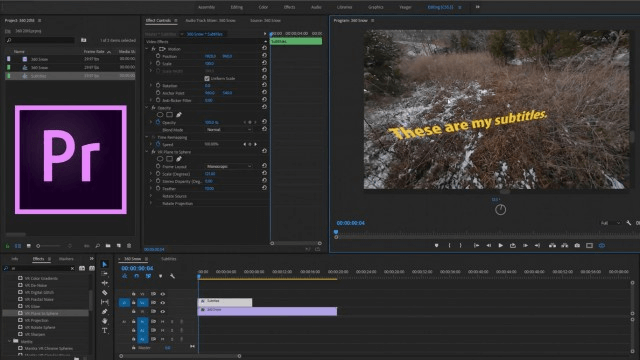The width and height of the screenshot is (640, 360).
Task: Click the timeline wrench settings icon
Action: (x=172, y=276)
